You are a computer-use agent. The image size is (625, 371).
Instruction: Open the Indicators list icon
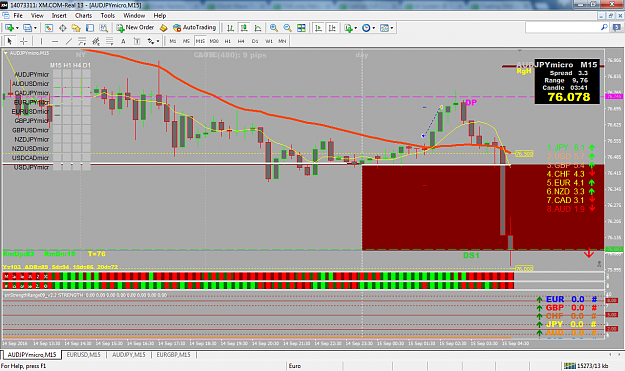pos(348,28)
